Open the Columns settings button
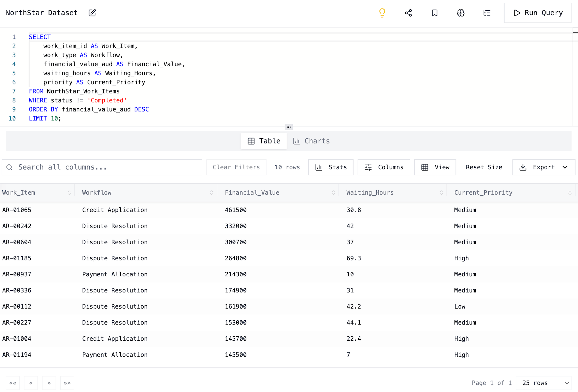 (384, 167)
